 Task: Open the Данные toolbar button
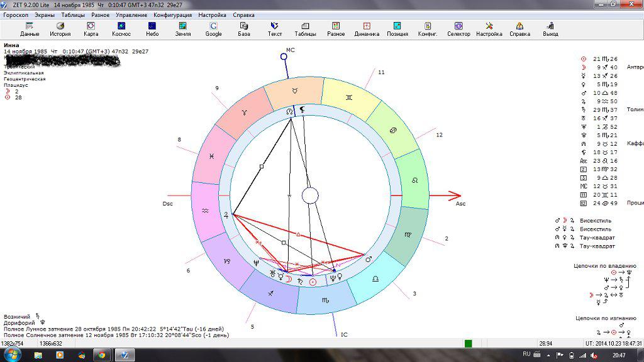tap(30, 30)
